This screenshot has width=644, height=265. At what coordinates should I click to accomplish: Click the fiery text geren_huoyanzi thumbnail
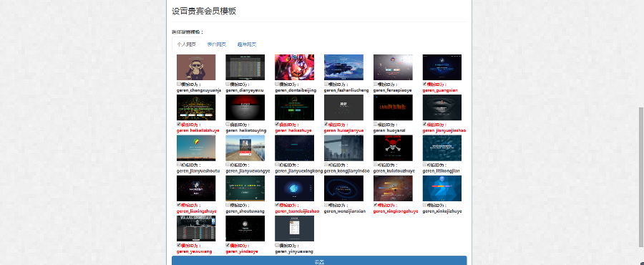pos(393,107)
